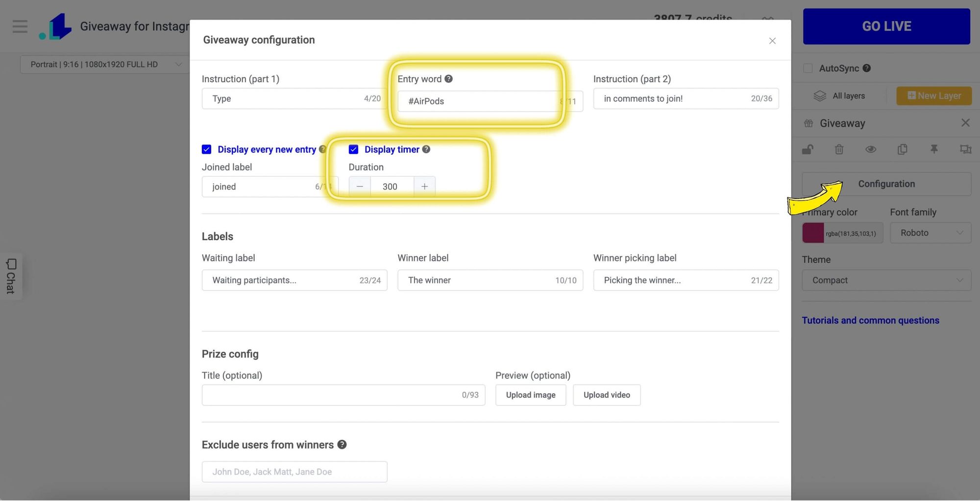Open Tutorials and common questions link
This screenshot has width=980, height=501.
870,320
